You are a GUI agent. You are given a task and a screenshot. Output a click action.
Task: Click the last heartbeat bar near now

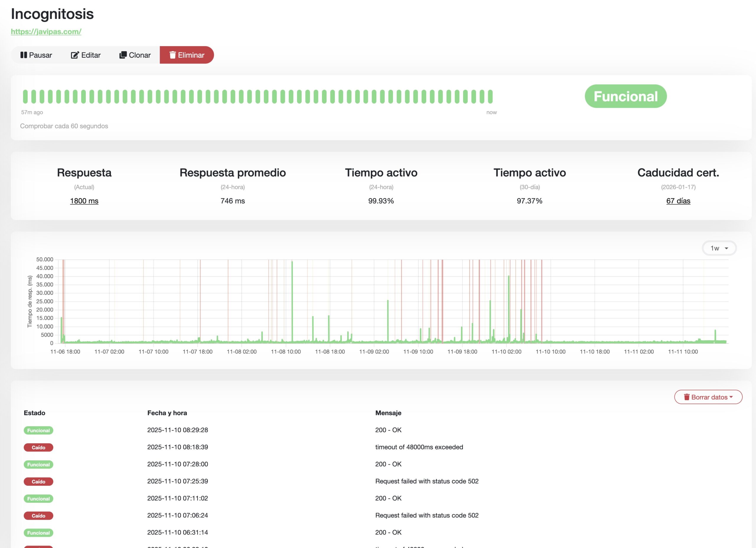pyautogui.click(x=490, y=97)
